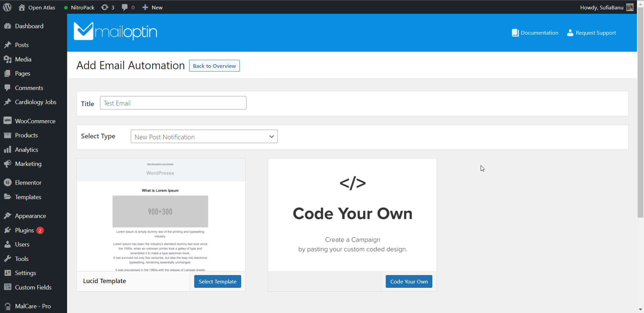Screen dimensions: 644x313
Task: Click the Lucid Template preview thumbnail
Action: pos(161,215)
